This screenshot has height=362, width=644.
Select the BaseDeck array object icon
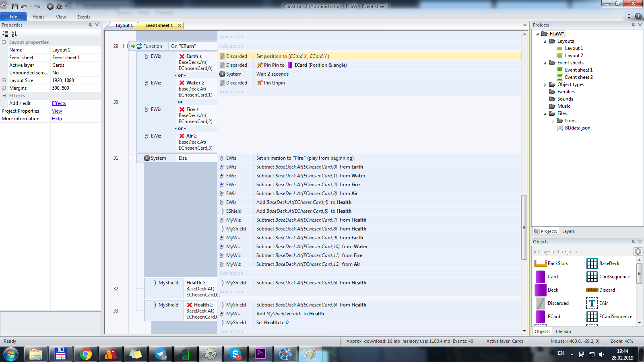[x=592, y=263]
